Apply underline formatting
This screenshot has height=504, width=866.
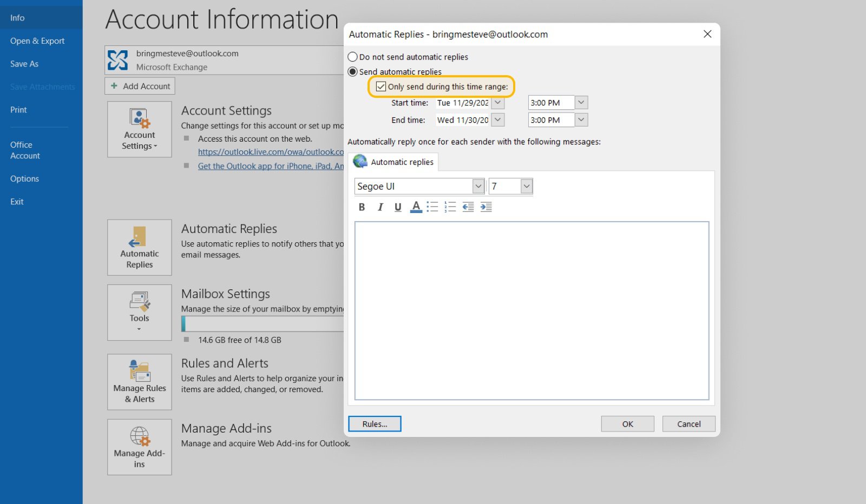(398, 207)
